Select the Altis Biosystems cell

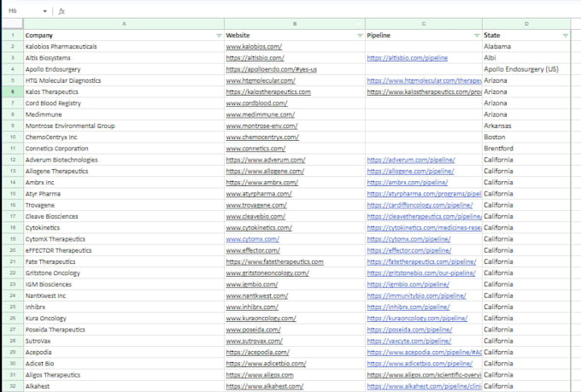click(124, 58)
